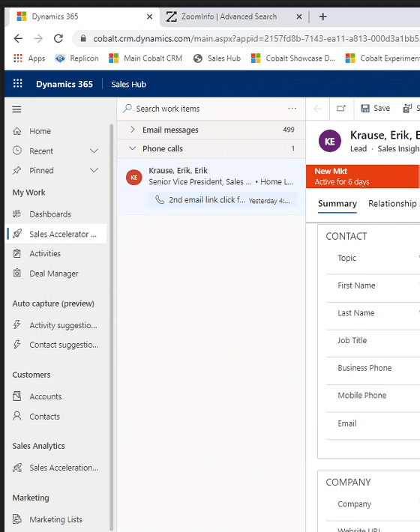Click the phone icon on work item
The width and height of the screenshot is (420, 532).
pos(160,199)
